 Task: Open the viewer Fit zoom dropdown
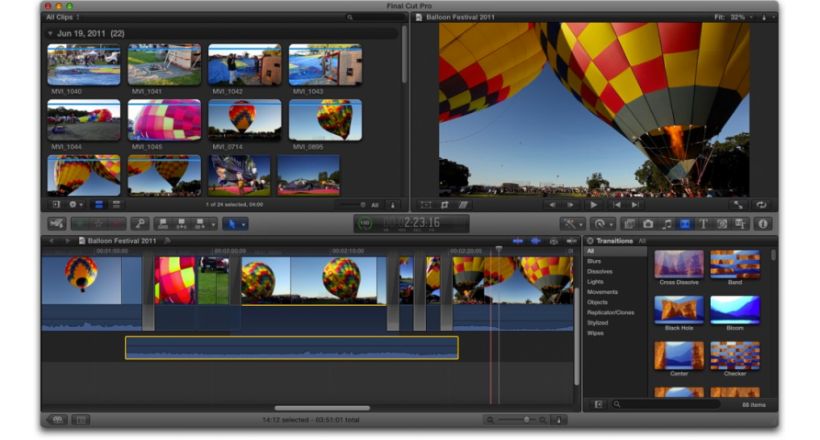(x=734, y=17)
